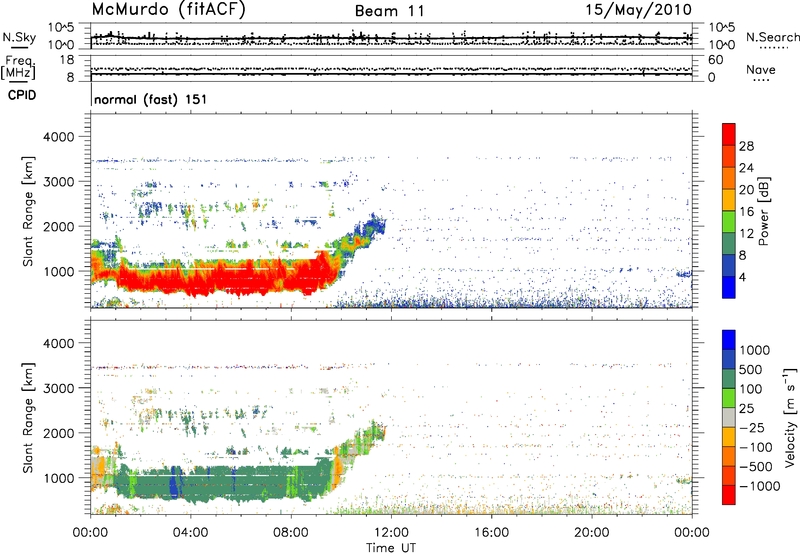Screen dimensions: 800x554
Task: Click the McMurdo (fitACF) title text
Action: [x=168, y=10]
